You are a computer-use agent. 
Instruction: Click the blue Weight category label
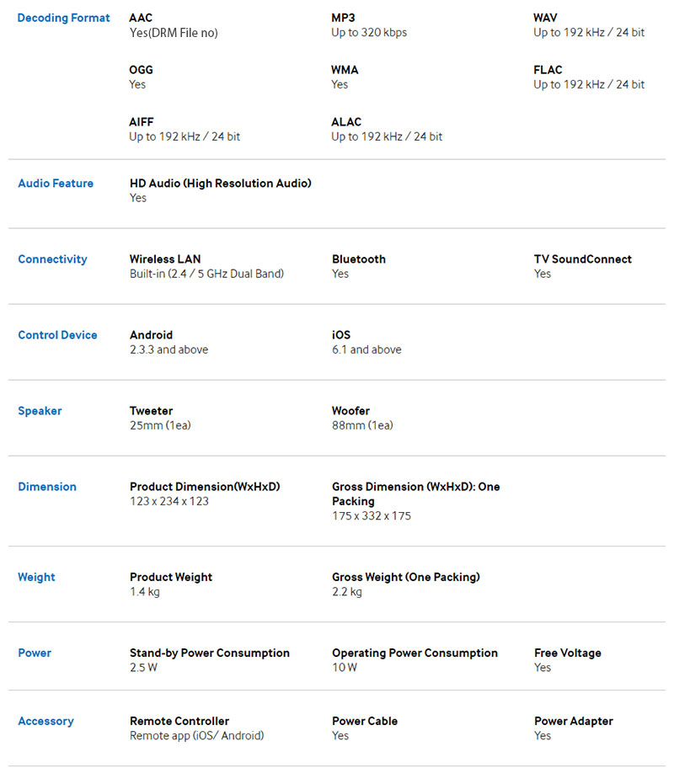click(x=36, y=578)
